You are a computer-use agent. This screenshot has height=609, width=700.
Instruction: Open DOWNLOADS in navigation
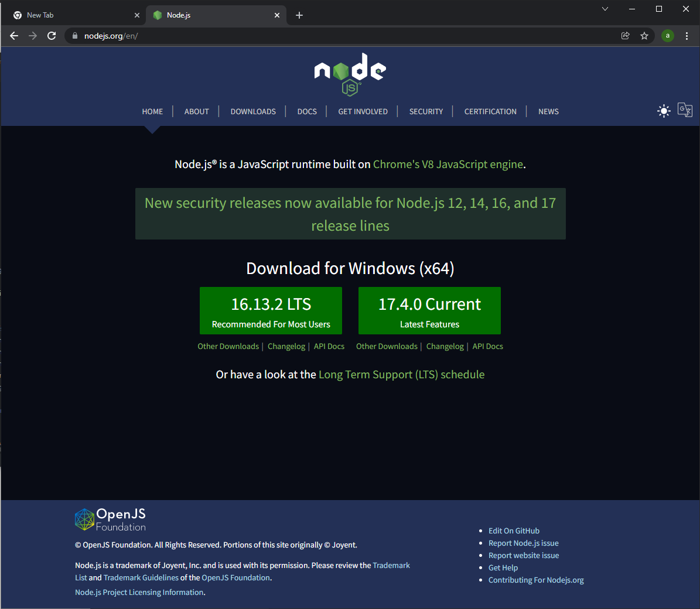pos(253,111)
